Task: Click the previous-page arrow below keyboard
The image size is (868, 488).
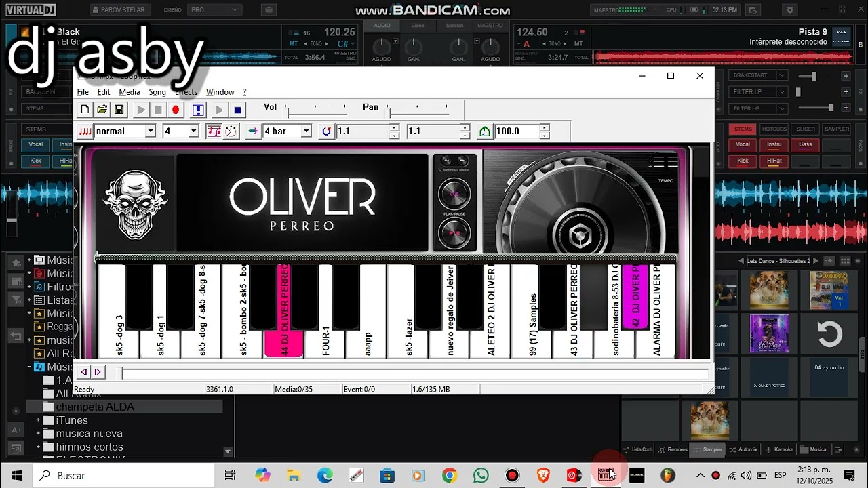Action: click(84, 372)
